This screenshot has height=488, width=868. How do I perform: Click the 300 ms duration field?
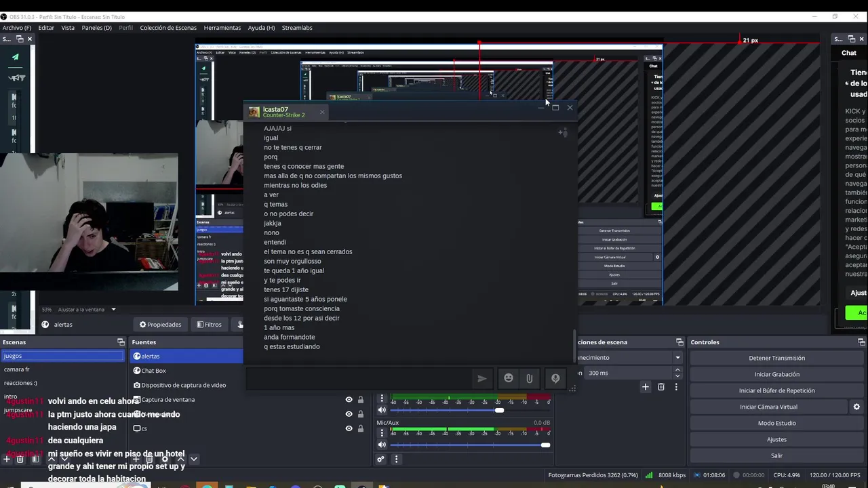[x=629, y=373]
